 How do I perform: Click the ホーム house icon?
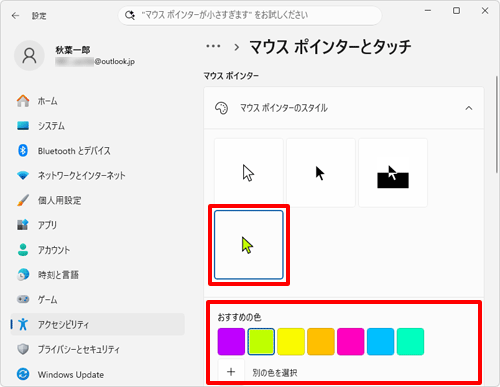pos(23,101)
